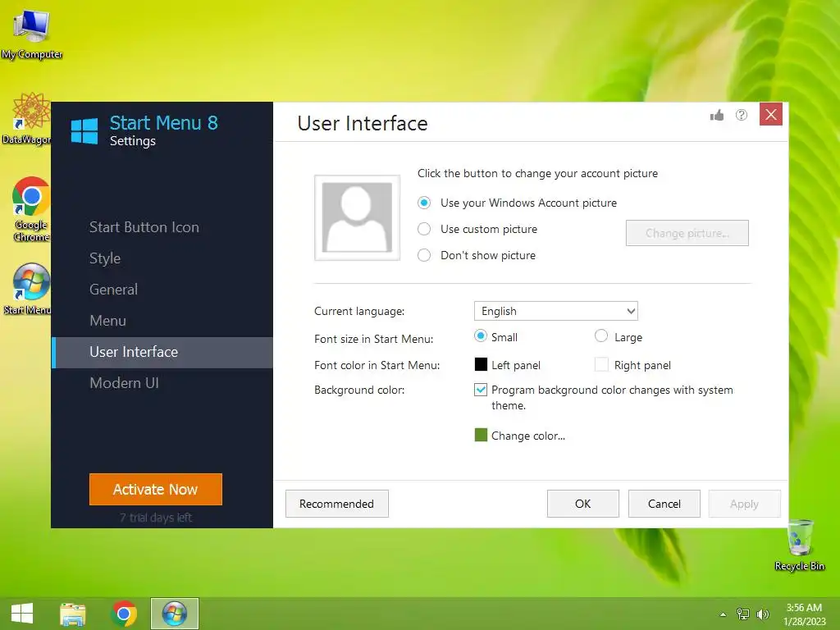The height and width of the screenshot is (630, 840).
Task: Switch to General settings
Action: 113,290
